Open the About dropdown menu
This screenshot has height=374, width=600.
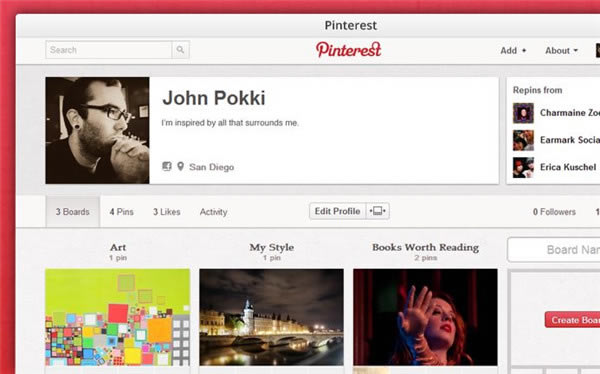pyautogui.click(x=561, y=51)
